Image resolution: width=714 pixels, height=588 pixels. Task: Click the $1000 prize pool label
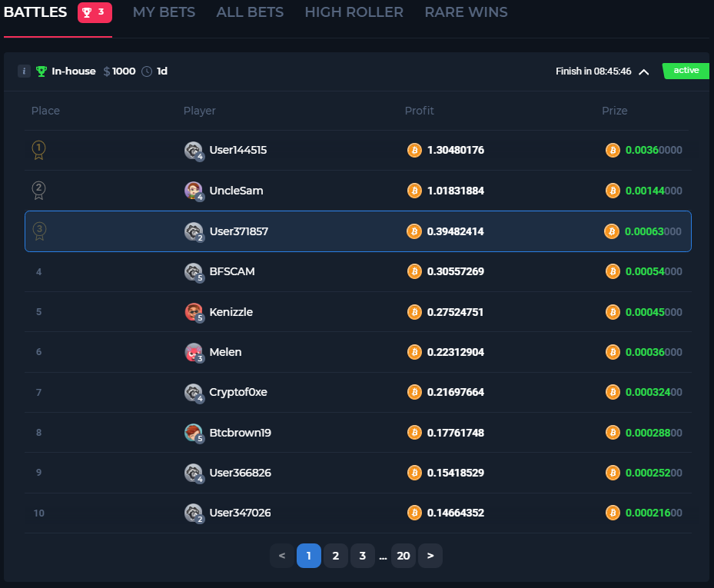(119, 71)
